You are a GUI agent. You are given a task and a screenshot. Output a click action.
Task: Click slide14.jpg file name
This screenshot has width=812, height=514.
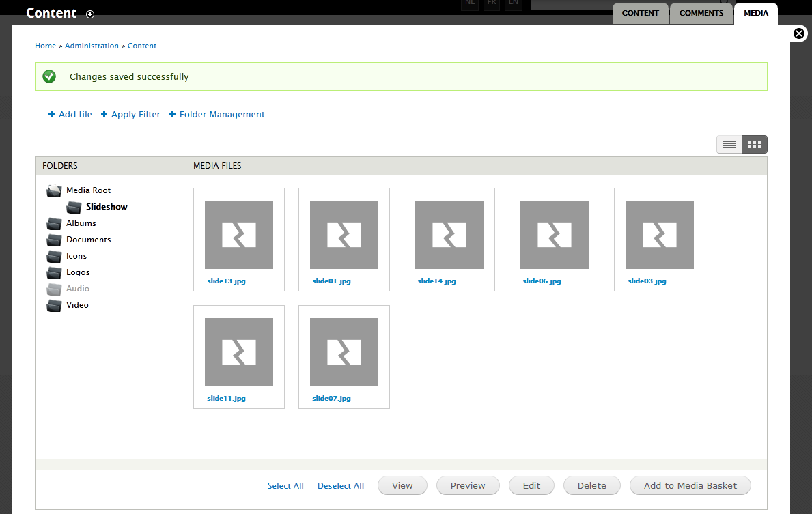tap(436, 281)
